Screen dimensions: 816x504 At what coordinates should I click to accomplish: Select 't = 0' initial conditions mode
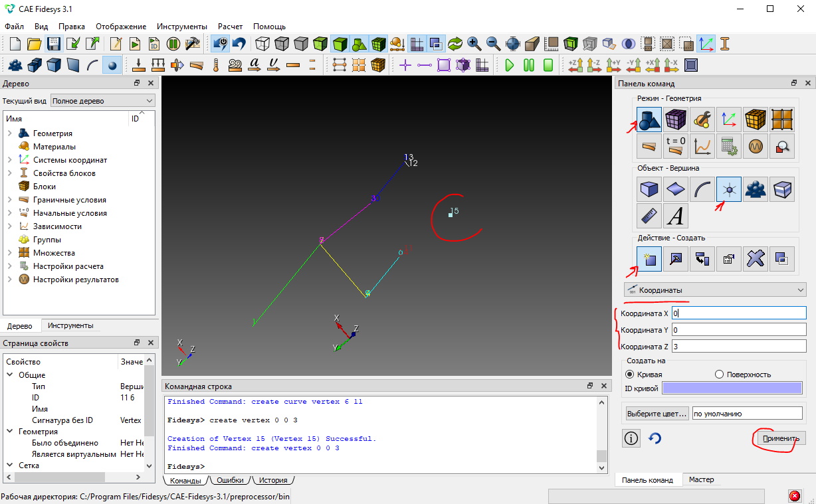click(x=676, y=145)
